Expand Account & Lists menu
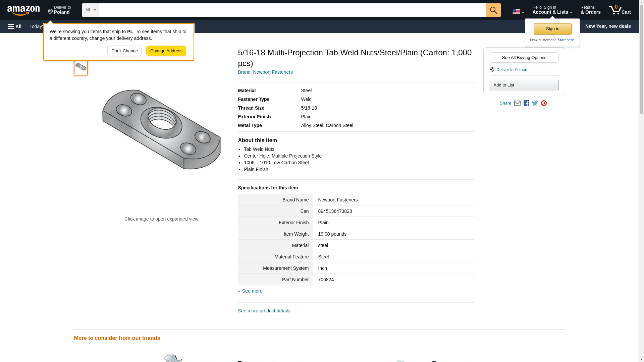 pyautogui.click(x=552, y=10)
